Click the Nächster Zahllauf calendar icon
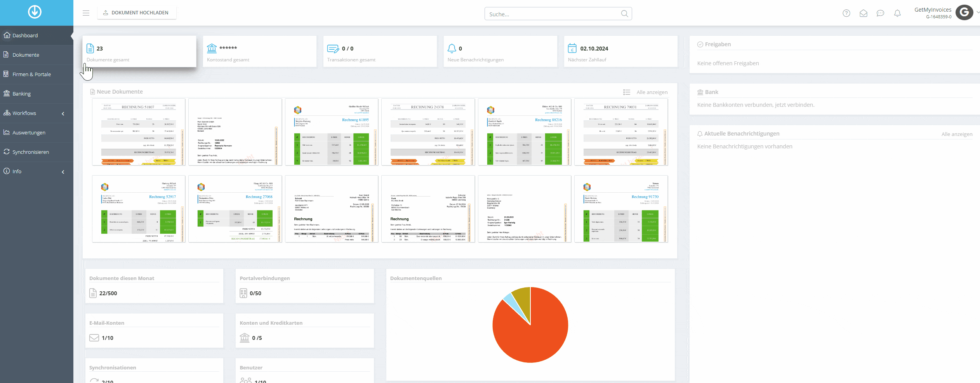Viewport: 980px width, 383px height. tap(572, 48)
